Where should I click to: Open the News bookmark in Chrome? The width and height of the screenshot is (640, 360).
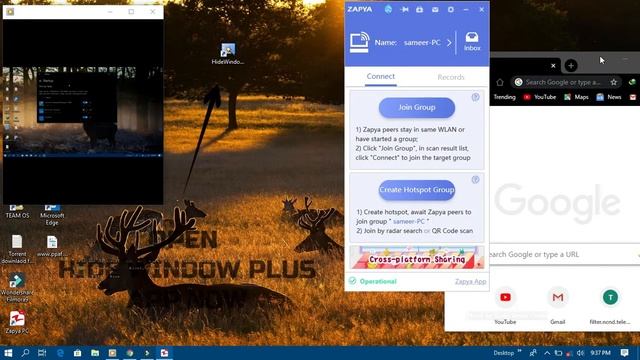[x=609, y=97]
